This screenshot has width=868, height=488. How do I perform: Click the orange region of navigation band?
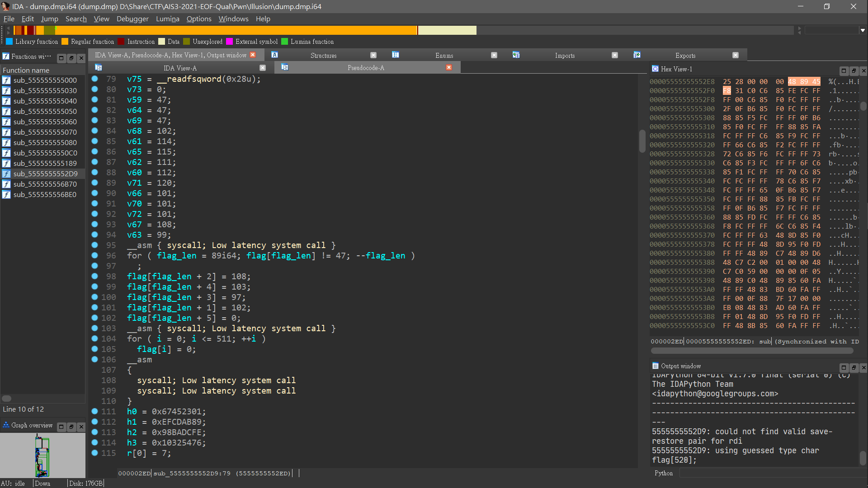click(235, 30)
